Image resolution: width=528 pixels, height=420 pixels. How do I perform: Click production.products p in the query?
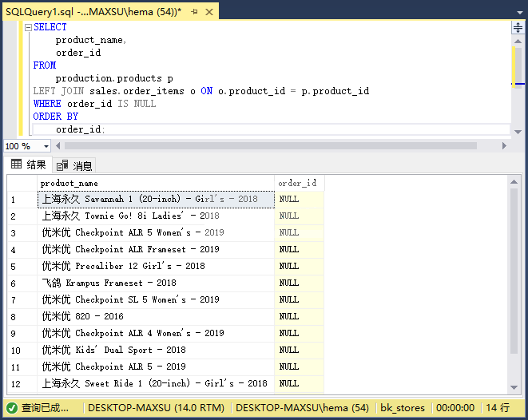[114, 78]
